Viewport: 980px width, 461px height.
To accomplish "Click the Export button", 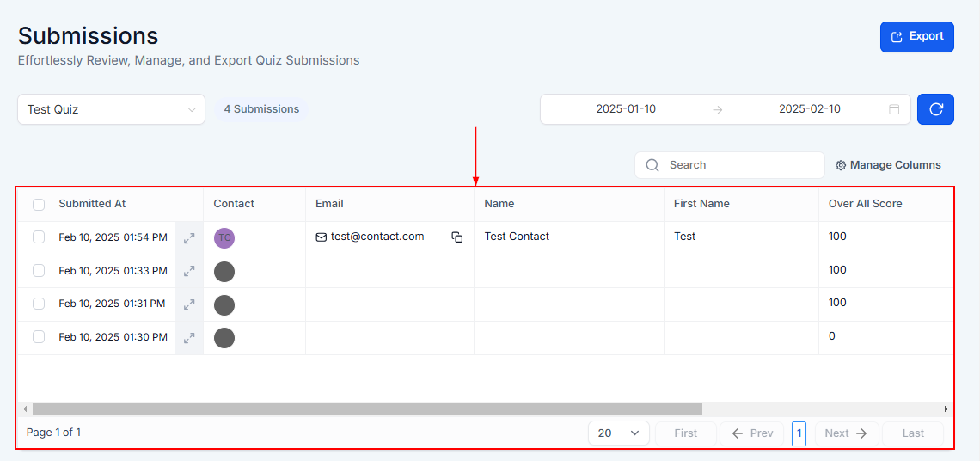I will tap(917, 37).
